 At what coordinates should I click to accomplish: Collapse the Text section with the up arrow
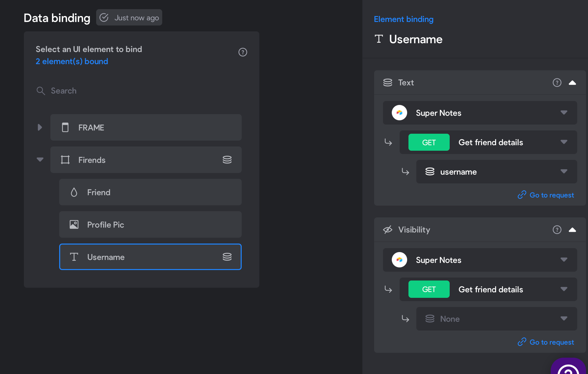click(572, 83)
